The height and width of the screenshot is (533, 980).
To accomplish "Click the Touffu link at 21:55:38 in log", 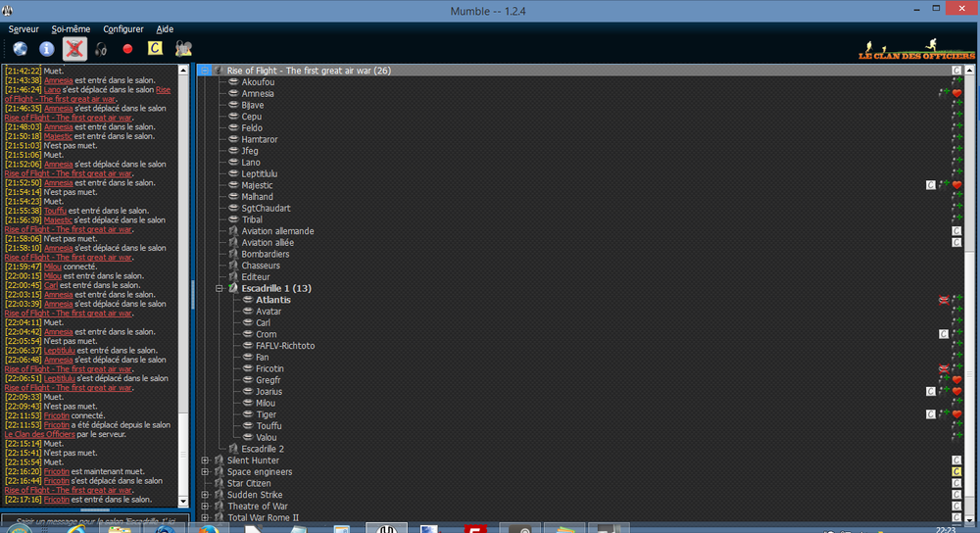I will point(55,211).
